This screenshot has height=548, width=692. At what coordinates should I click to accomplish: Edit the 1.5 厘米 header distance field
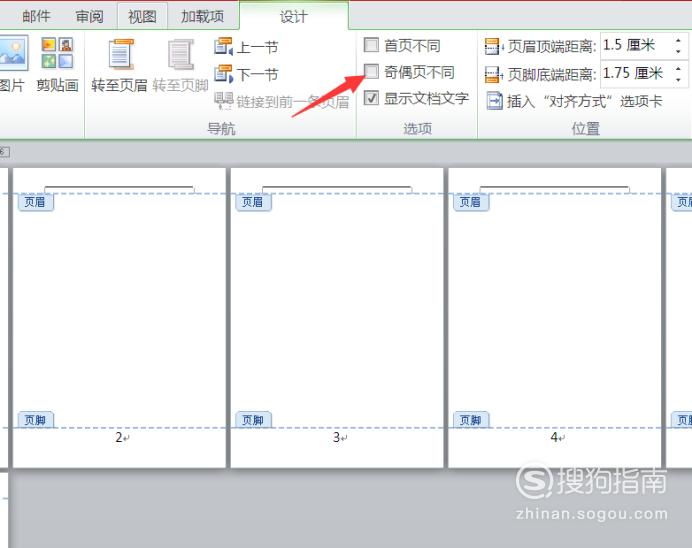click(636, 45)
